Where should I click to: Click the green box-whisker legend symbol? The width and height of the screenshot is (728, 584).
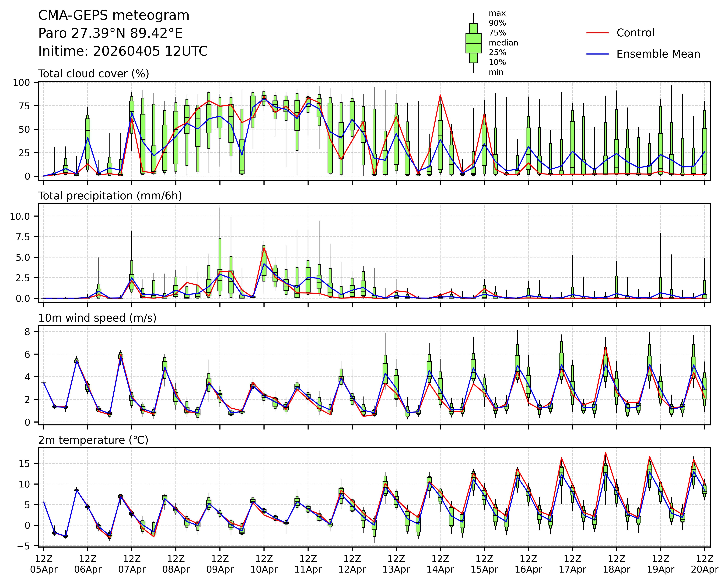pos(473,43)
